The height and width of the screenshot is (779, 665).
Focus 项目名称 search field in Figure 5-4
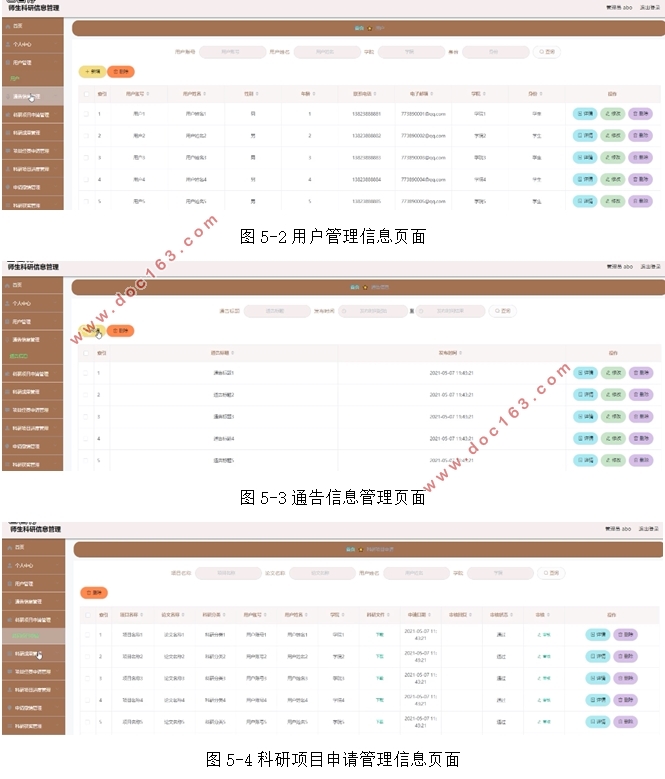(228, 573)
